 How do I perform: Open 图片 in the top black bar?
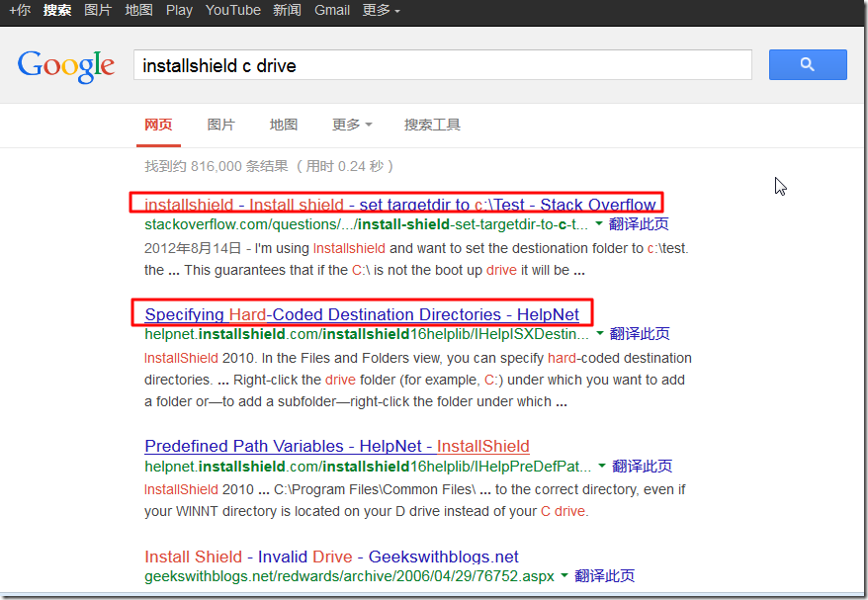(98, 10)
